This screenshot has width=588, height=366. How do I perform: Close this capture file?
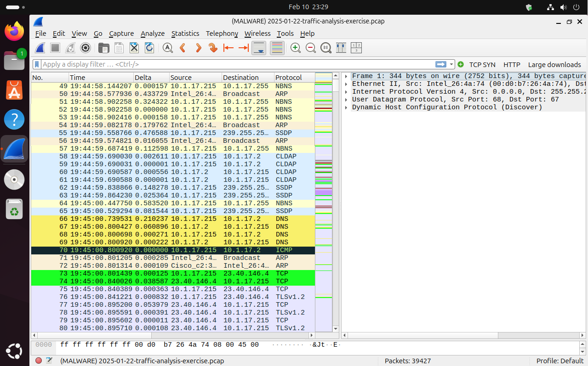tap(134, 48)
